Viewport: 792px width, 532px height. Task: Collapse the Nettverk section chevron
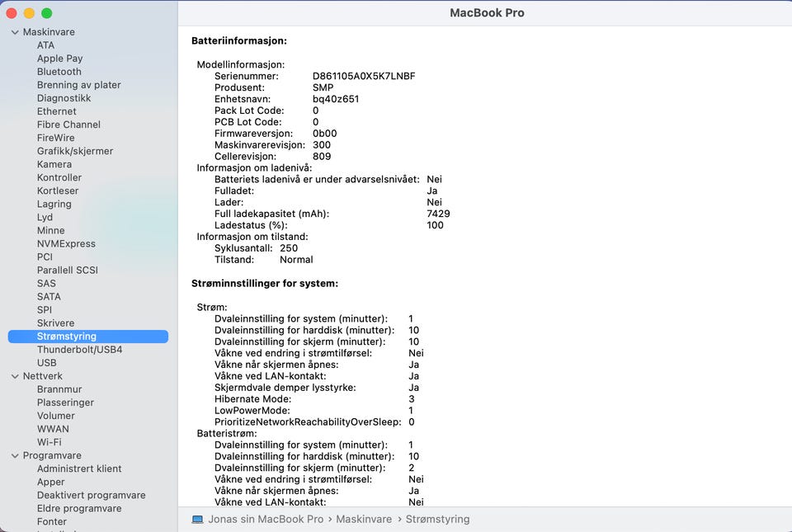click(x=15, y=377)
